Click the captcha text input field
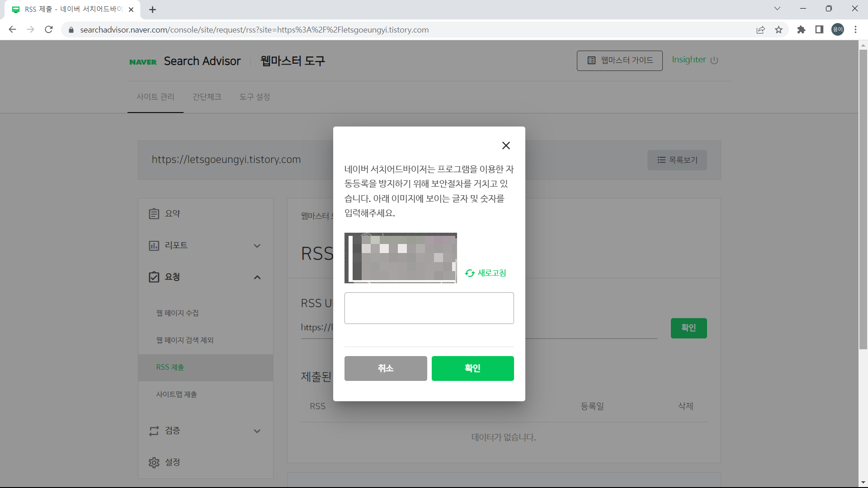Viewport: 868px width, 488px height. point(429,308)
